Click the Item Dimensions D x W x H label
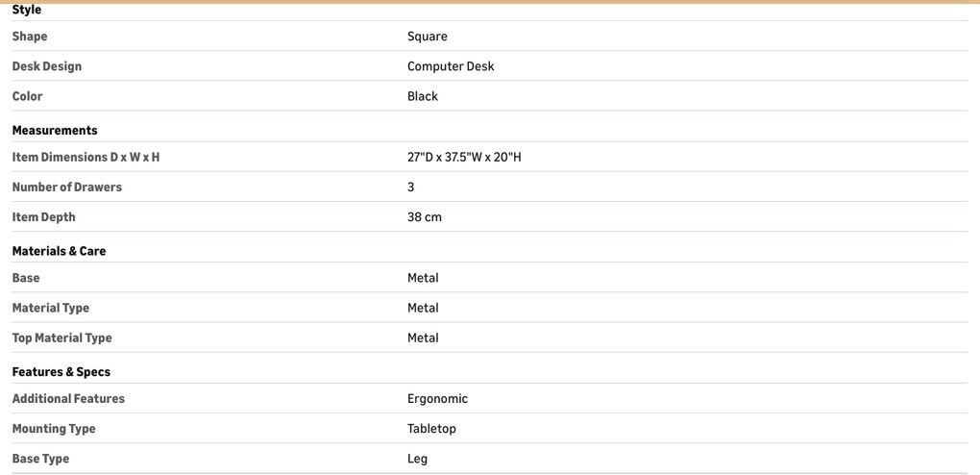This screenshot has height=475, width=980. (x=86, y=157)
